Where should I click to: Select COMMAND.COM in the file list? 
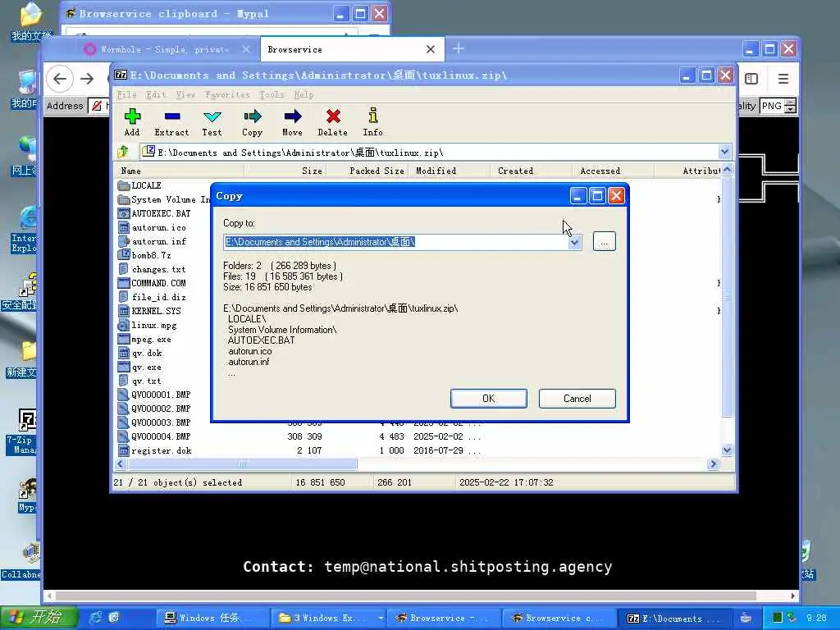(152, 283)
